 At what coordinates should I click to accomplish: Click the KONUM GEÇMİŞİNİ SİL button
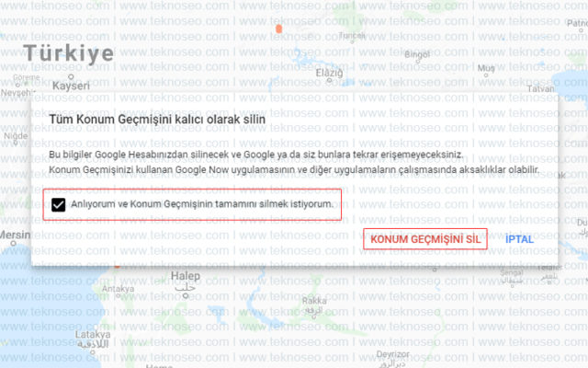425,239
